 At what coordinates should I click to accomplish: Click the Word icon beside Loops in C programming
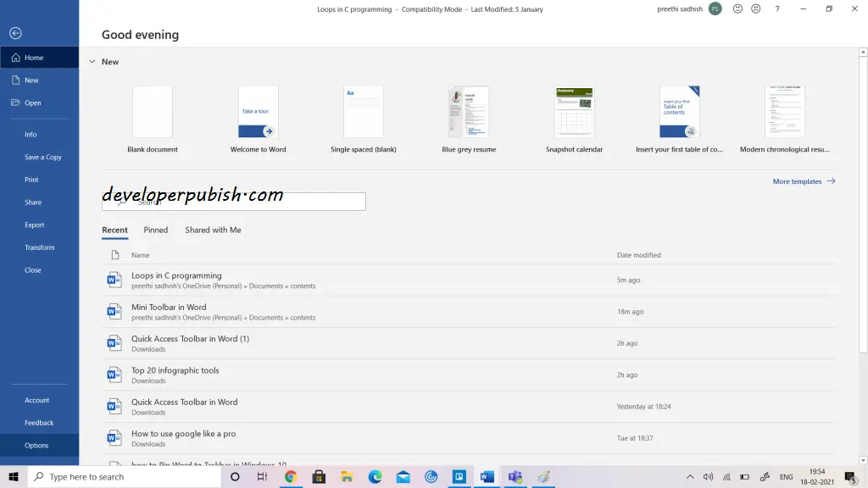tap(114, 280)
